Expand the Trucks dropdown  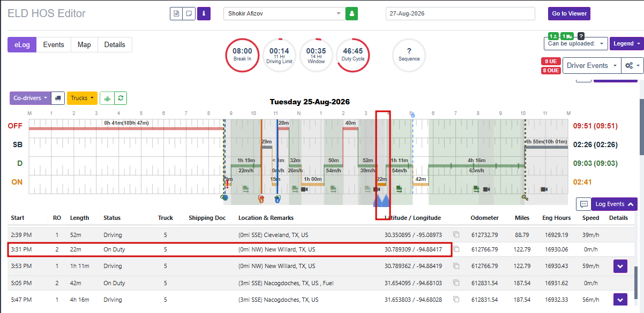82,98
